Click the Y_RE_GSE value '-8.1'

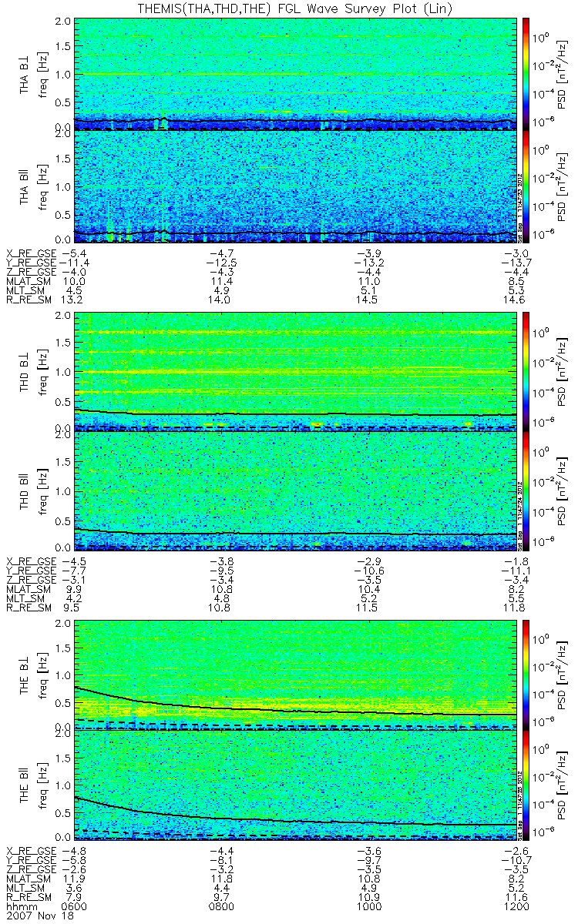(x=220, y=862)
